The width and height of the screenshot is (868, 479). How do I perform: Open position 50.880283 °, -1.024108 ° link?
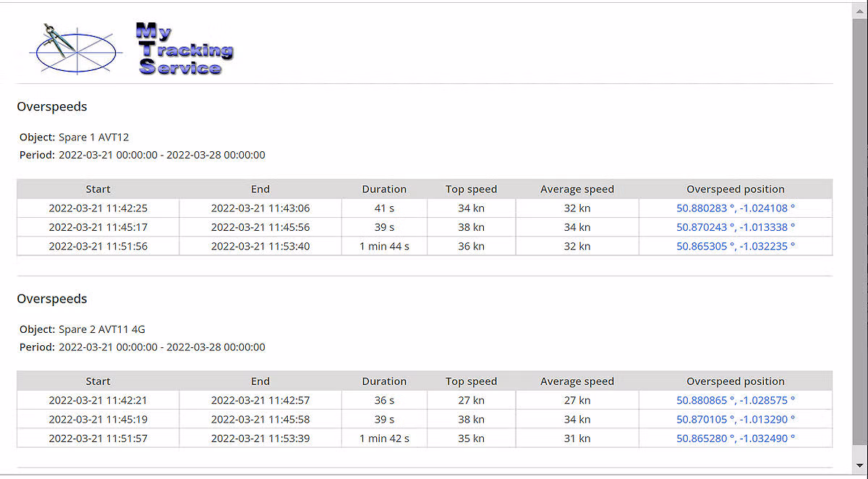point(736,208)
